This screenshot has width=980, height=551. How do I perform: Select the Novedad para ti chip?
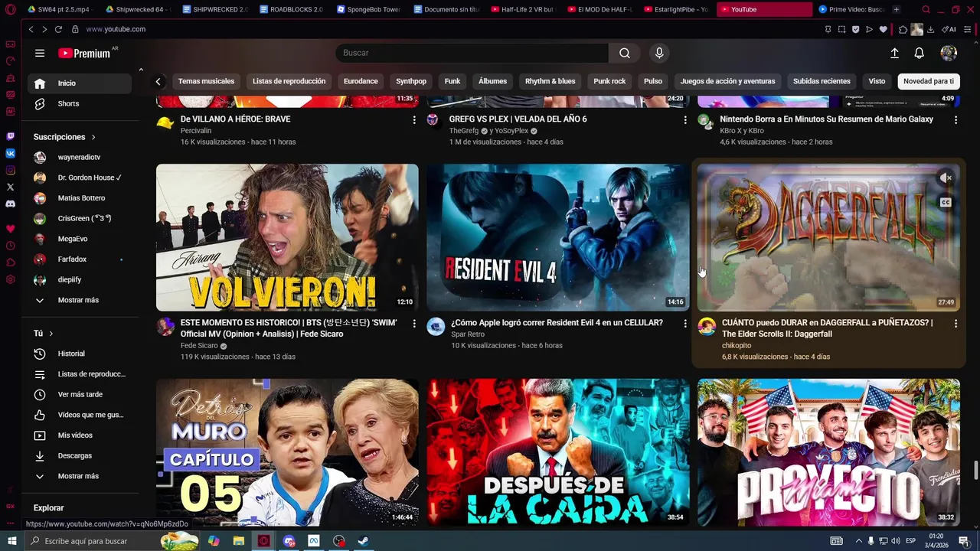tap(928, 81)
